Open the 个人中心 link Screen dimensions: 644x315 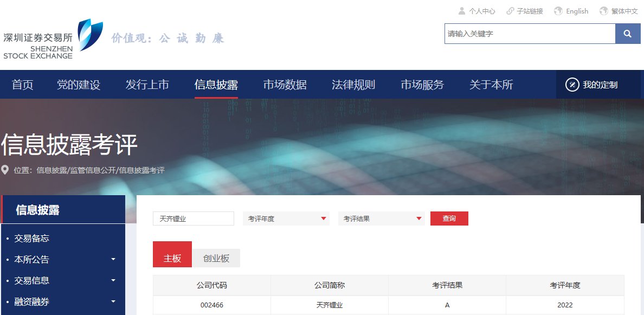(x=482, y=11)
